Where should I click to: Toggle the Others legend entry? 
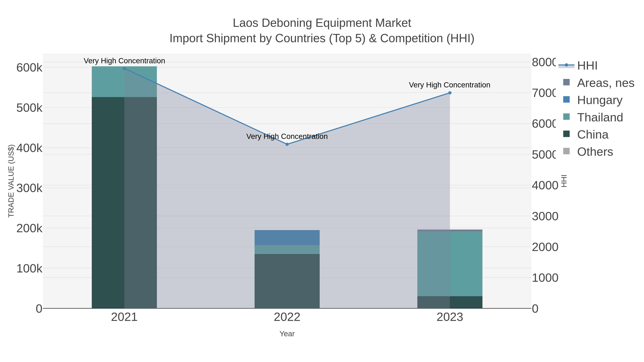click(x=588, y=152)
